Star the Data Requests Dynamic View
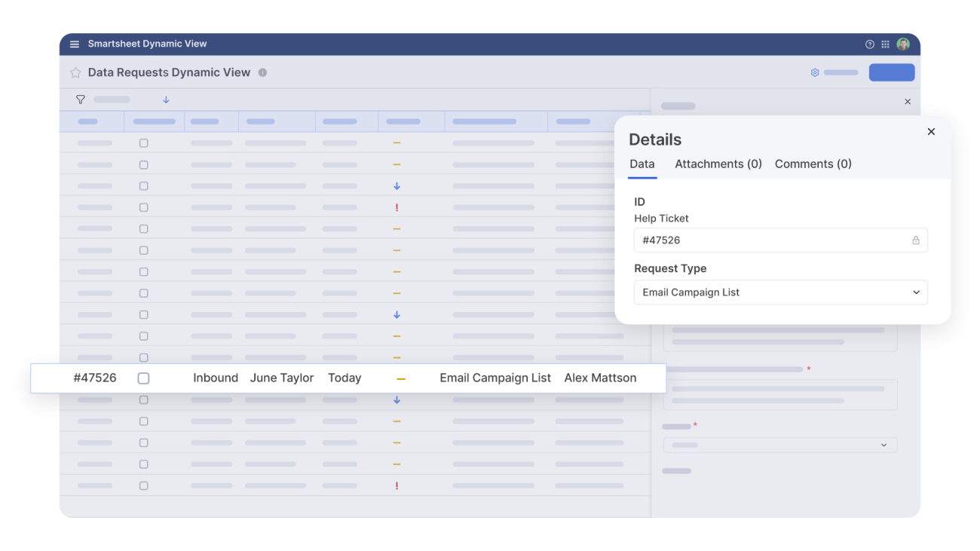Viewport: 980px width, 551px height. 75,72
